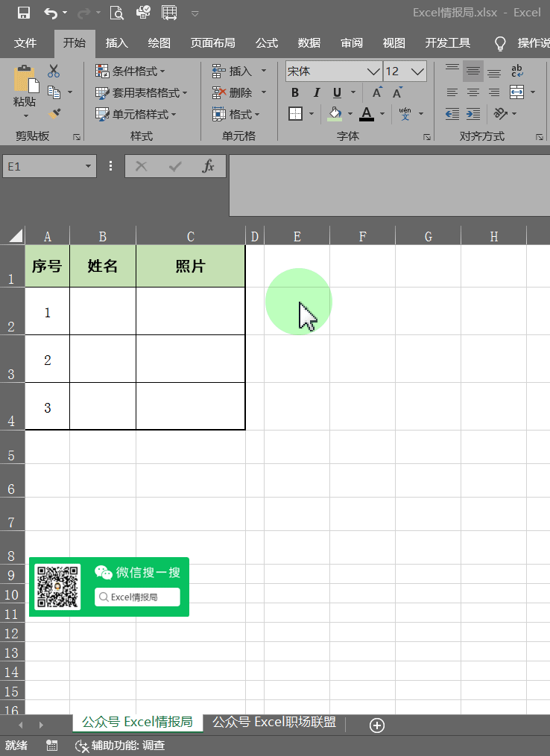The height and width of the screenshot is (756, 550).
Task: Click the Cut scissors icon
Action: click(54, 71)
